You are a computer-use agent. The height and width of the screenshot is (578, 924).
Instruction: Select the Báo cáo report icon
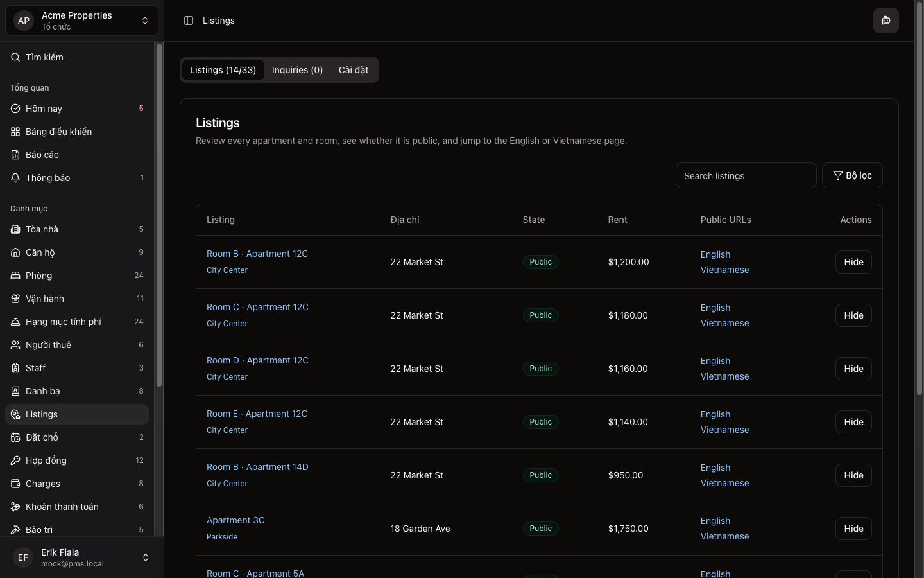pos(15,155)
